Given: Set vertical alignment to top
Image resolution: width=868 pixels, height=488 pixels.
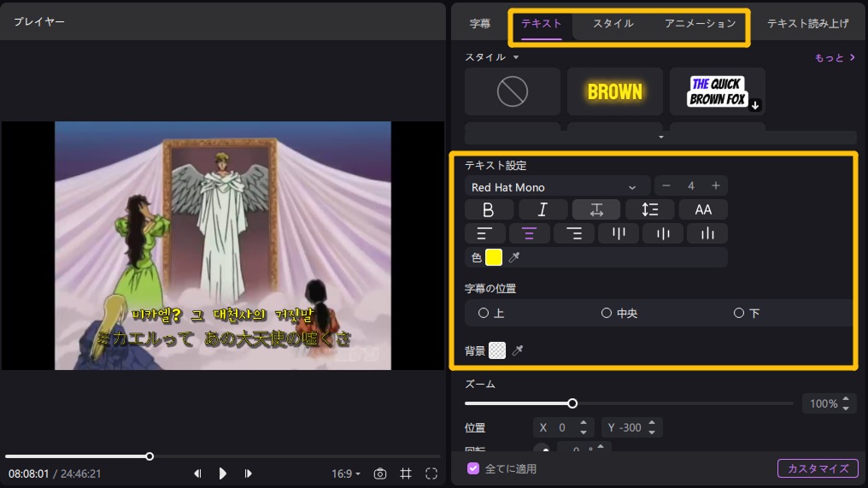Looking at the screenshot, I should click(x=619, y=234).
